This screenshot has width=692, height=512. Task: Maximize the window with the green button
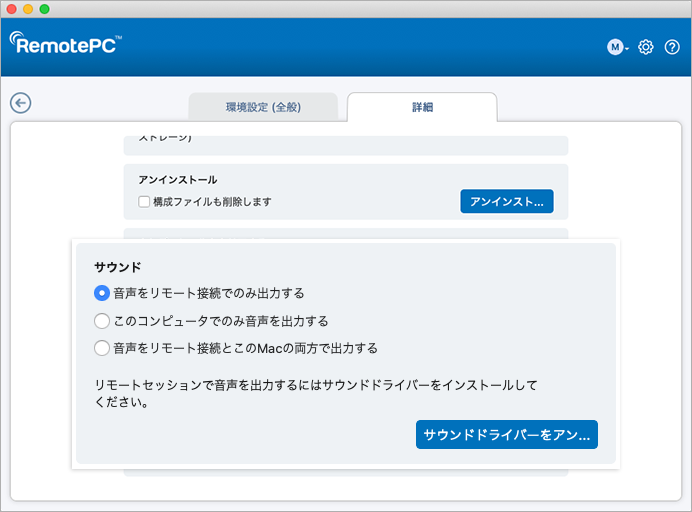[x=44, y=9]
